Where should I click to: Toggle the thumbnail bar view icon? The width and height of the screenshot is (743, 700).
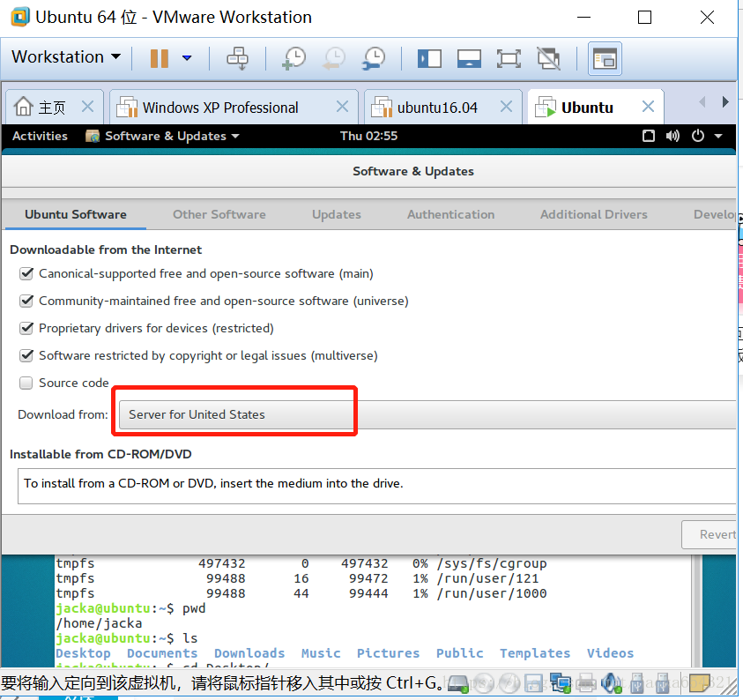point(469,59)
